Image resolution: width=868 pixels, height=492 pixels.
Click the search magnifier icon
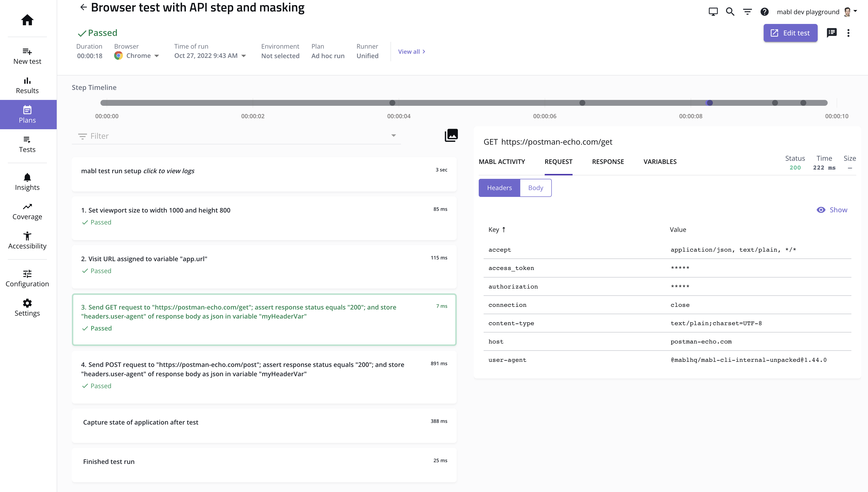[x=730, y=12]
